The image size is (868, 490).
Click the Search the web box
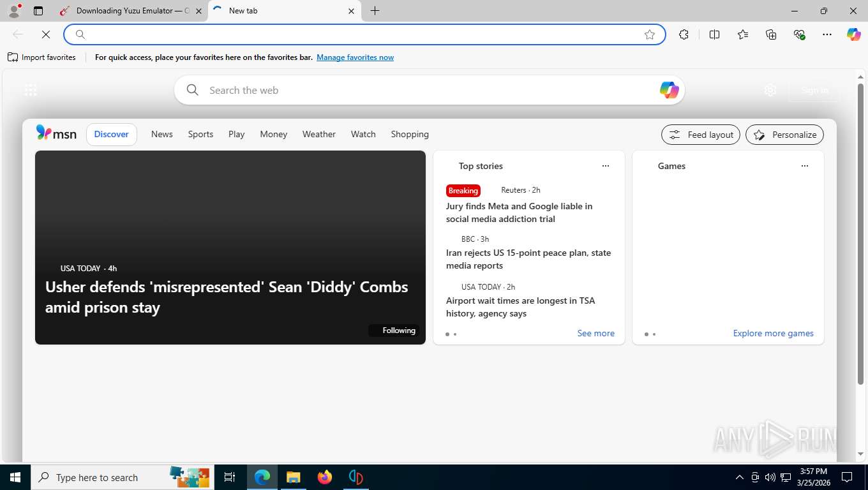pos(429,90)
